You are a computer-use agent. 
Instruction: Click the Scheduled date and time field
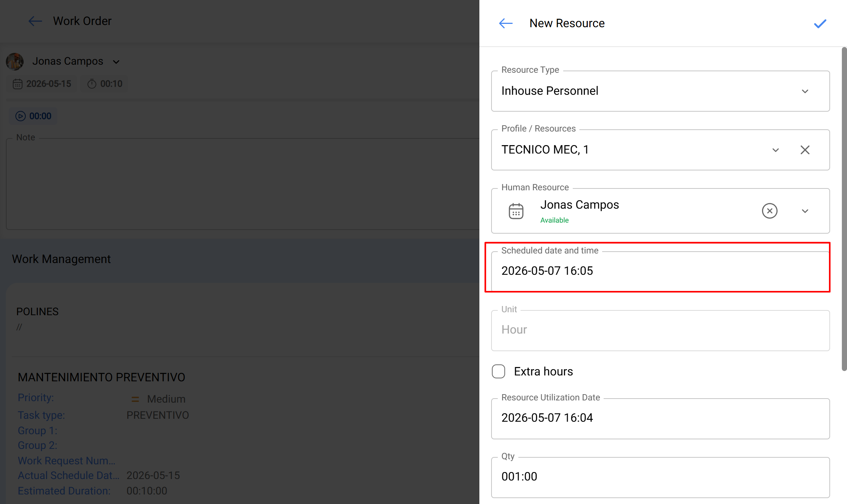(660, 271)
